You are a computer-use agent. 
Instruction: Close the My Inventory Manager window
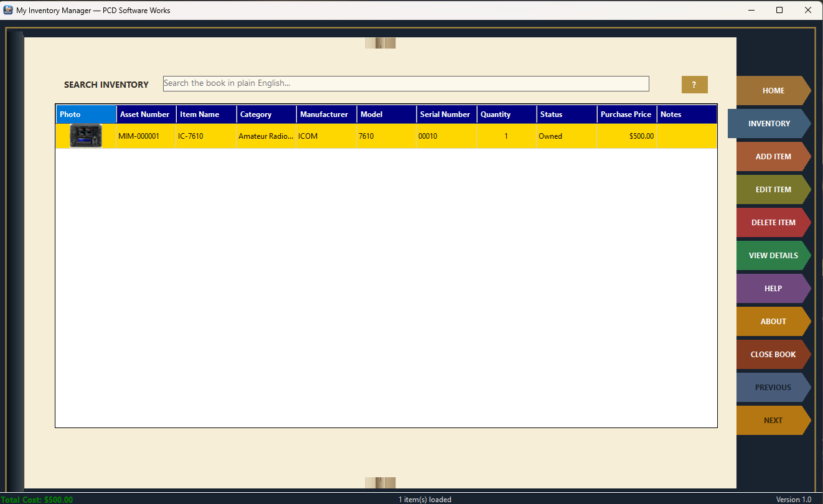click(x=808, y=10)
